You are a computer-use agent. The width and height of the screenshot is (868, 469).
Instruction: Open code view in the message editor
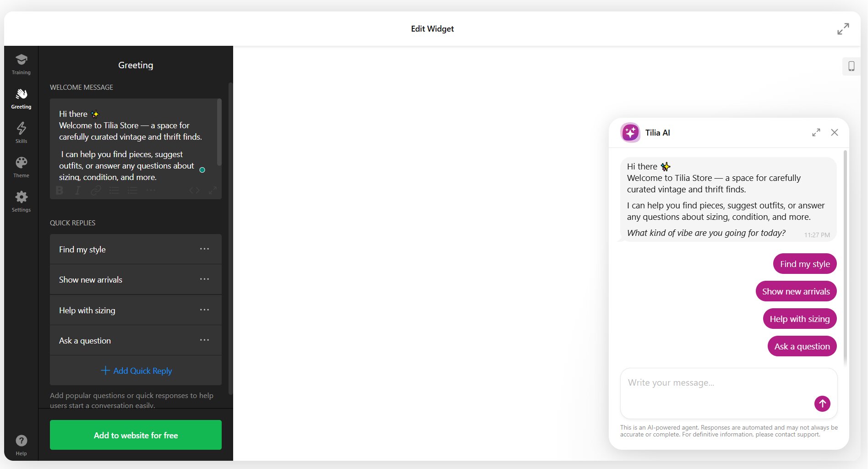(x=194, y=191)
